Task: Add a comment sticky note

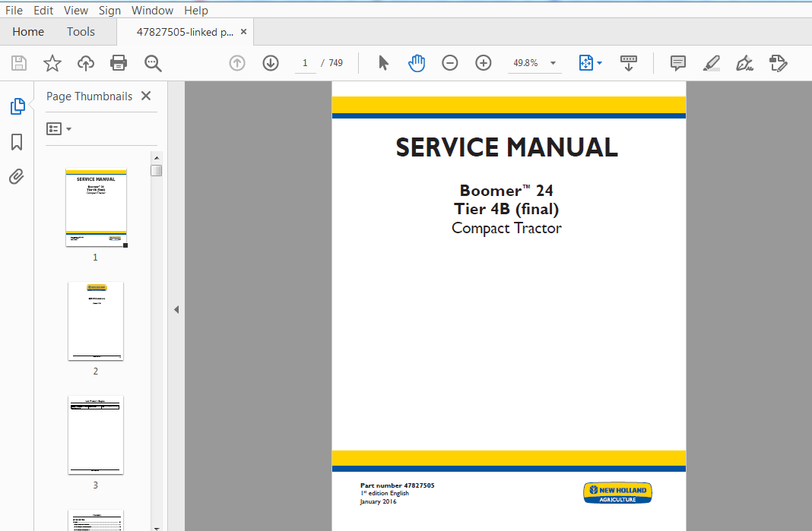Action: pyautogui.click(x=678, y=63)
